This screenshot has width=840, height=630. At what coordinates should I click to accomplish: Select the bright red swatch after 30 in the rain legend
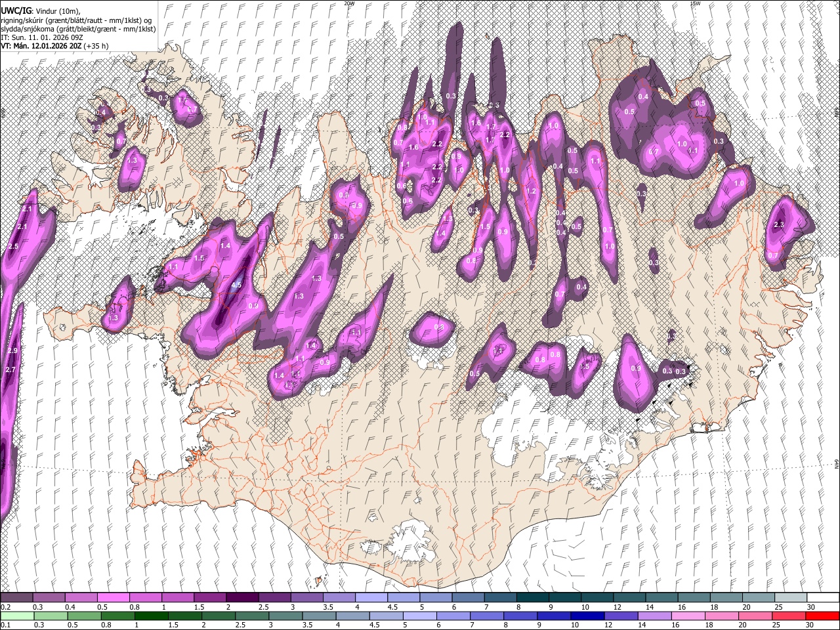point(822,616)
